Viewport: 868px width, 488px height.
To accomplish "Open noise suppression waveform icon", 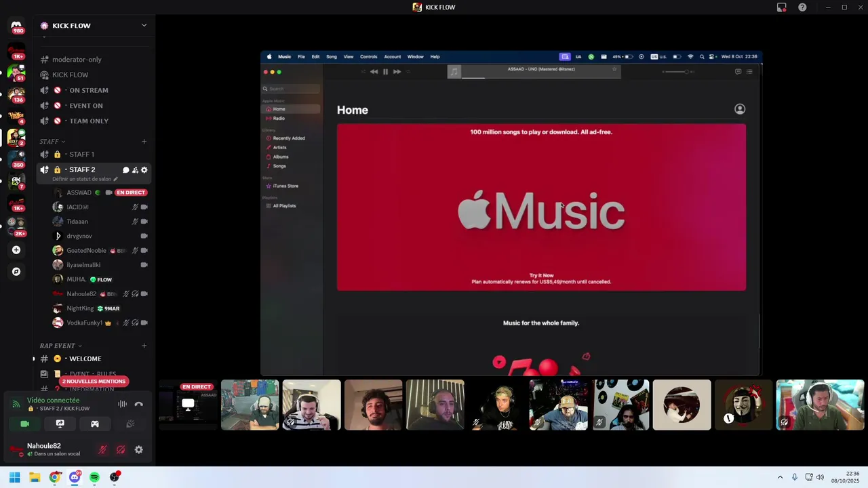I will pyautogui.click(x=123, y=404).
